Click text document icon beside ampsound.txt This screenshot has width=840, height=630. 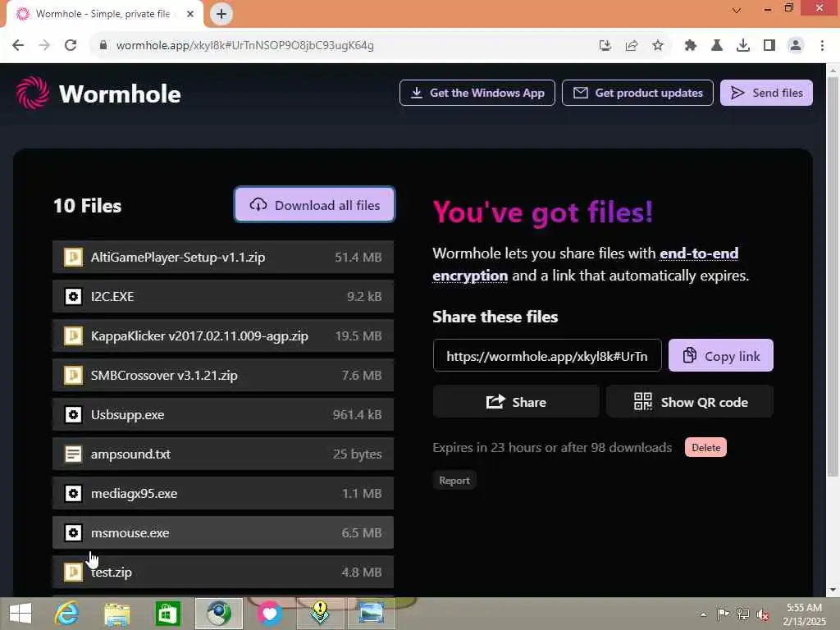click(x=73, y=454)
